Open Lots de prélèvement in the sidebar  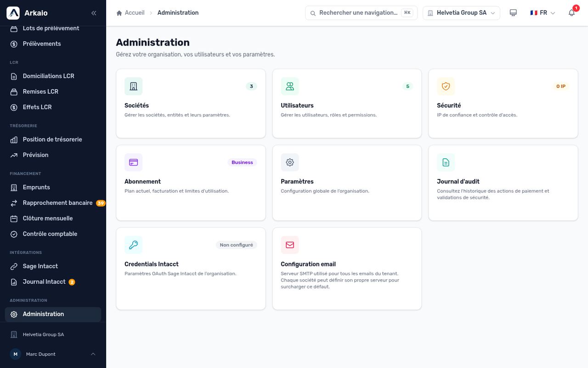click(53, 29)
